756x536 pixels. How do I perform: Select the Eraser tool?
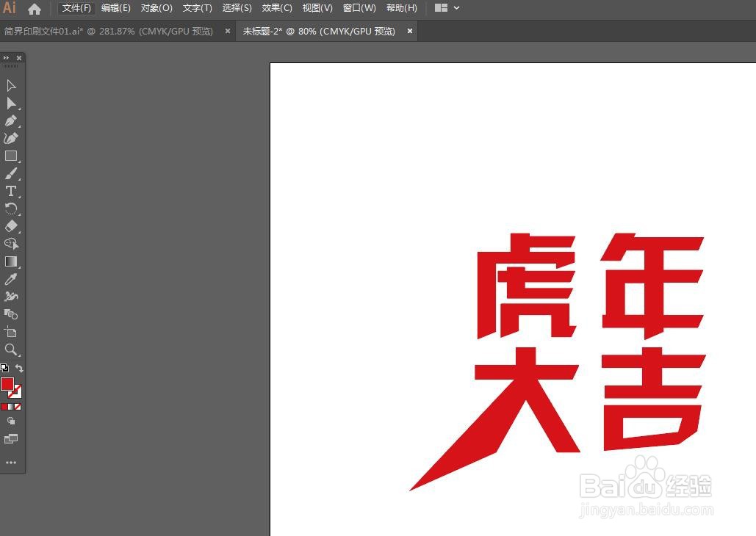[x=11, y=226]
